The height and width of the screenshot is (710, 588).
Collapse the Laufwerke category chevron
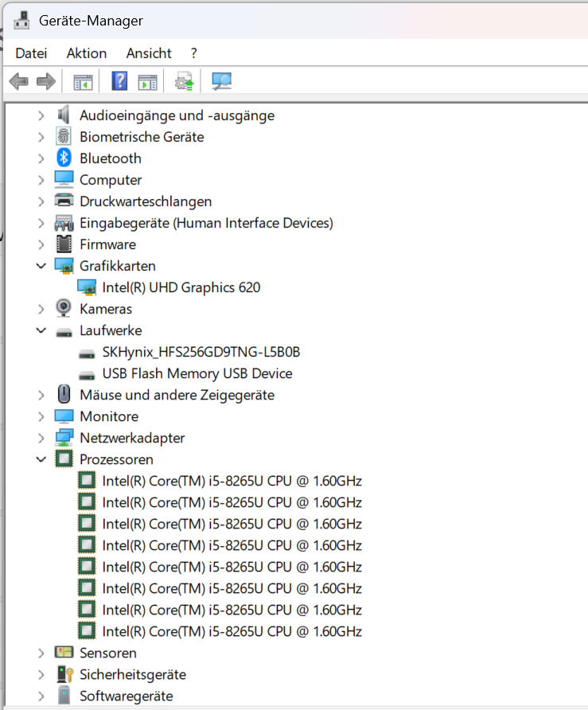click(x=41, y=330)
